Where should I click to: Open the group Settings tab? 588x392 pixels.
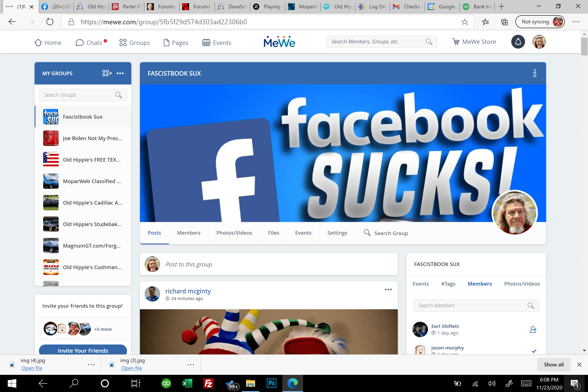pyautogui.click(x=337, y=233)
